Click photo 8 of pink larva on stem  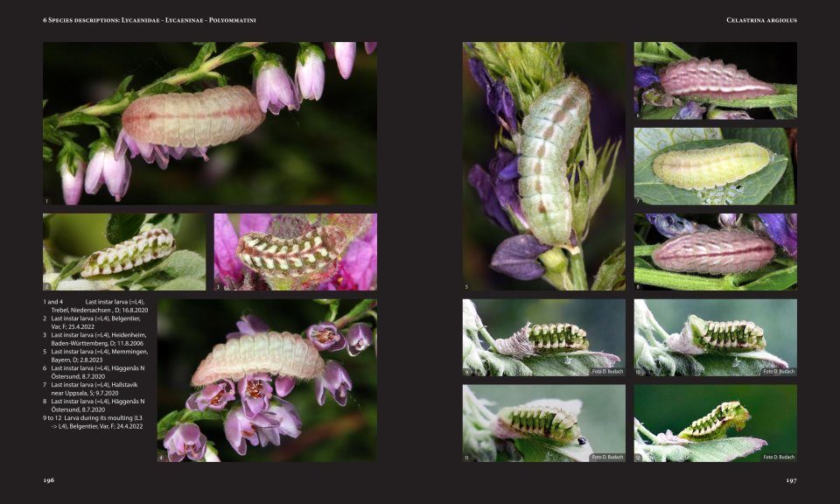click(715, 251)
